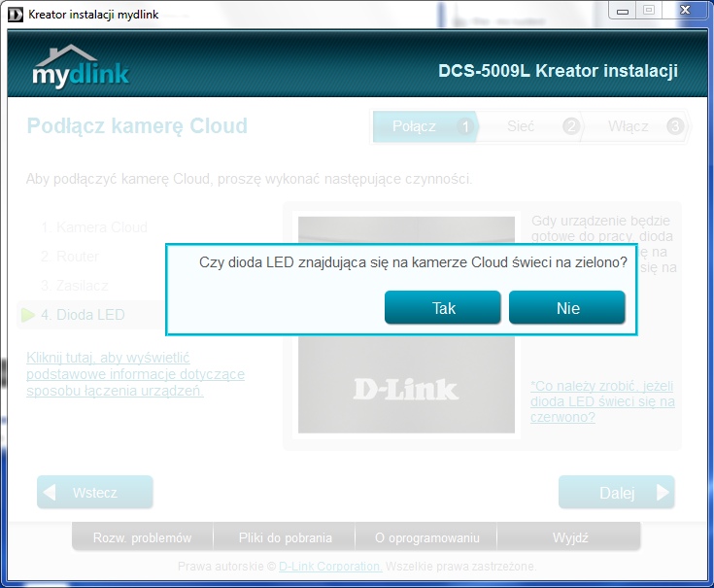The width and height of the screenshot is (714, 588).
Task: Click the Połącz step 1 indicator
Action: click(x=425, y=126)
